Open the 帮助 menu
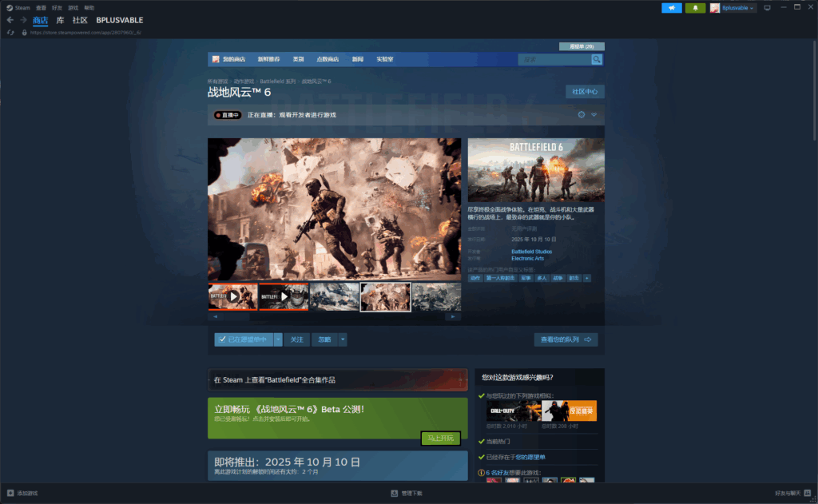This screenshot has height=504, width=818. click(x=89, y=8)
